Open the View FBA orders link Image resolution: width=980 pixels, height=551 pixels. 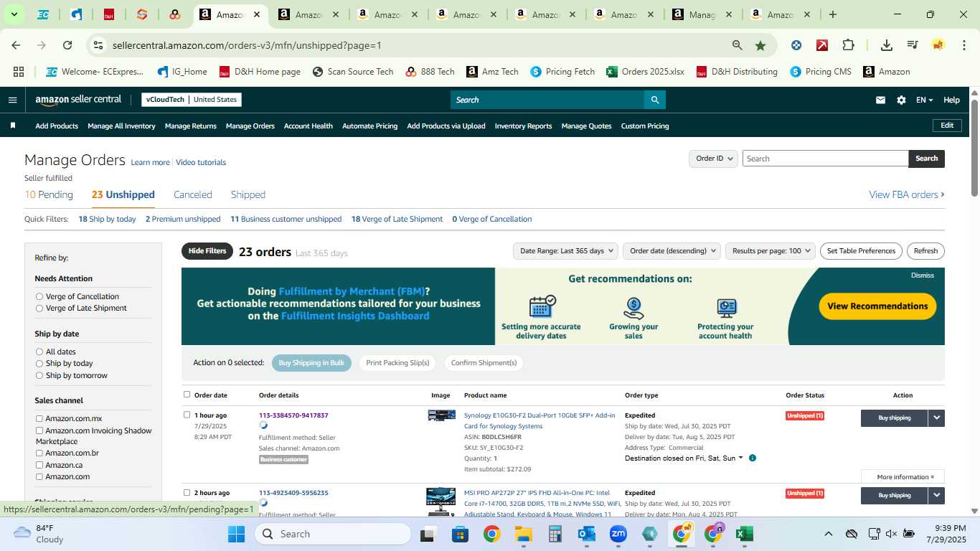906,194
